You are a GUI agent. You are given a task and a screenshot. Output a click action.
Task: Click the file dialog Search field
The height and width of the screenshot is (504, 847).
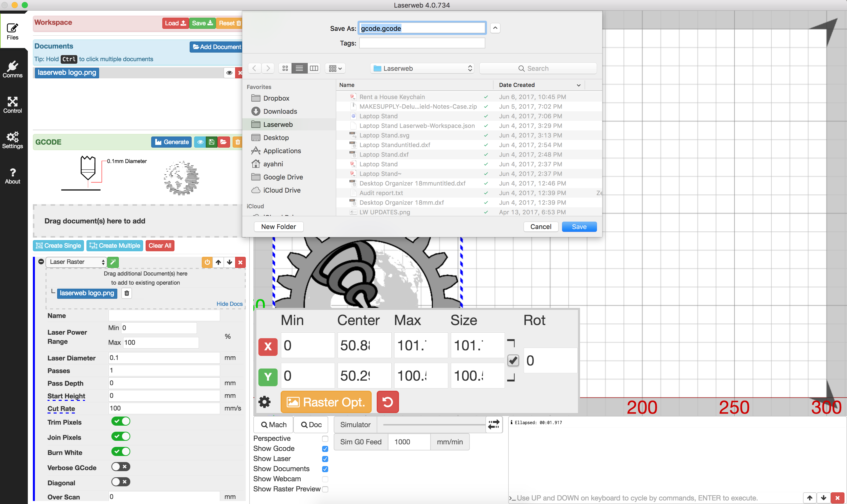tap(538, 68)
